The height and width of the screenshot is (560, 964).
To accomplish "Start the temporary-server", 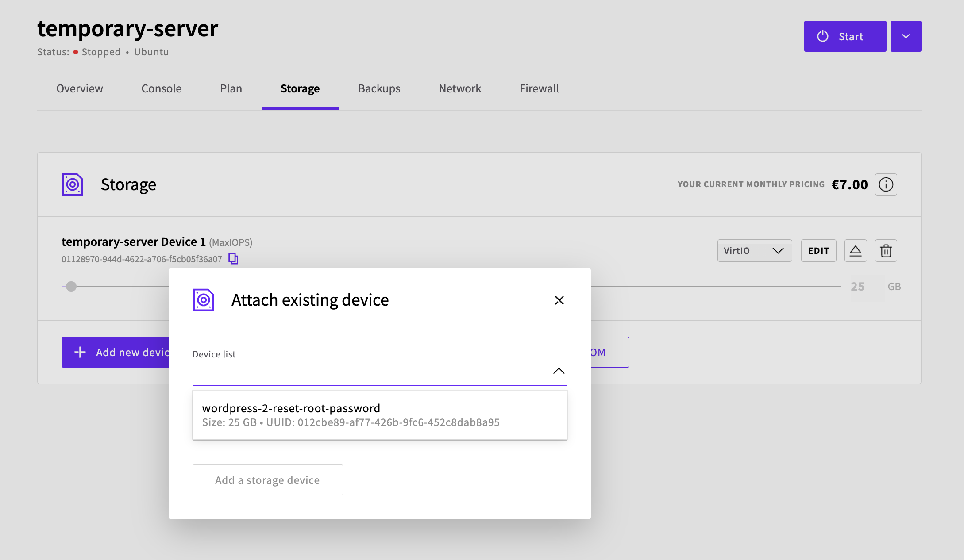I will (845, 36).
